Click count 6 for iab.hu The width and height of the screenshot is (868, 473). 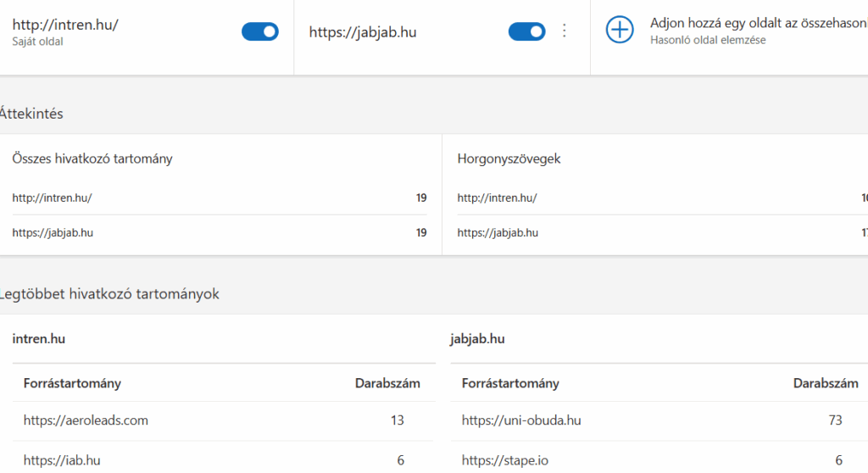(400, 460)
